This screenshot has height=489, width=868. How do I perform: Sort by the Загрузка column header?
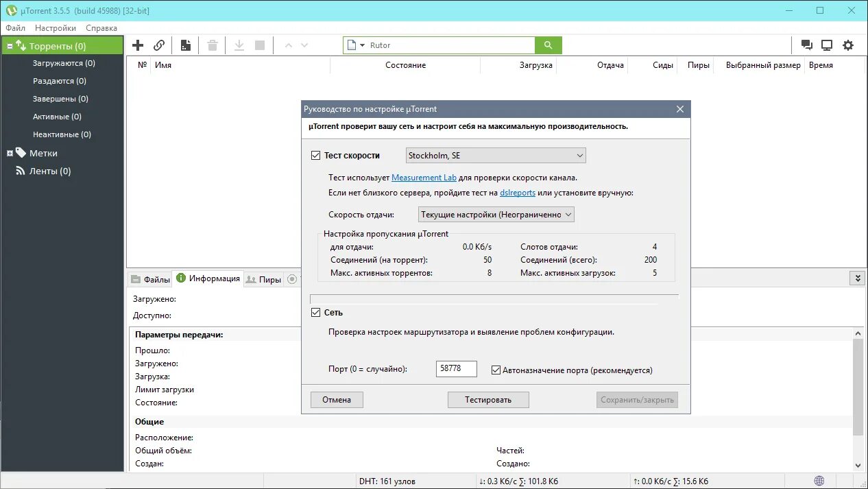coord(518,65)
